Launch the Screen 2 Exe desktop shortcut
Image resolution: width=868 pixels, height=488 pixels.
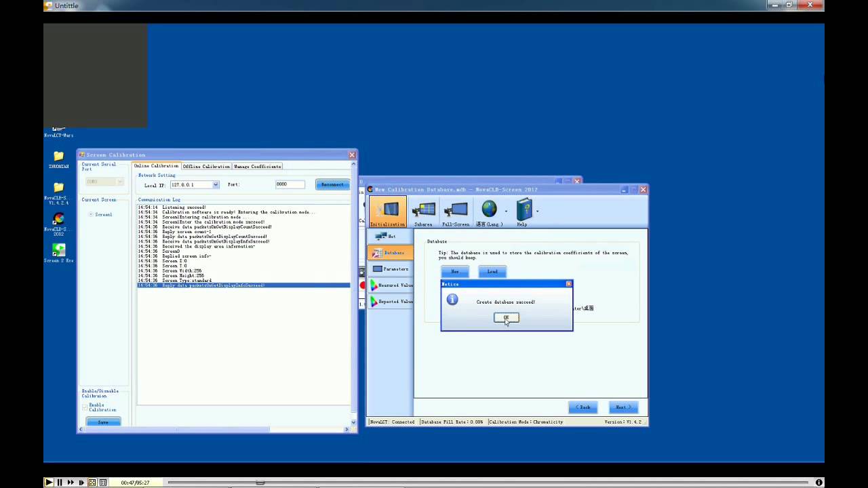click(x=58, y=253)
